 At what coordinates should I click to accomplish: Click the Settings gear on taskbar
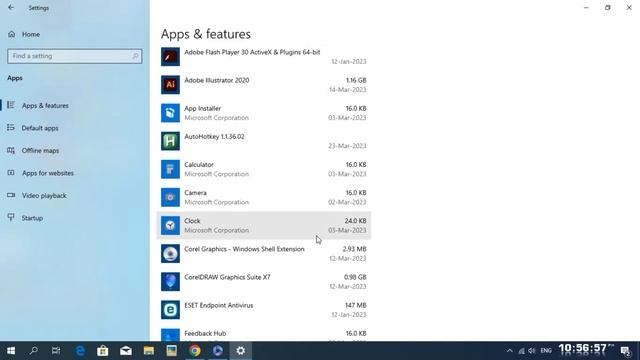click(x=241, y=351)
